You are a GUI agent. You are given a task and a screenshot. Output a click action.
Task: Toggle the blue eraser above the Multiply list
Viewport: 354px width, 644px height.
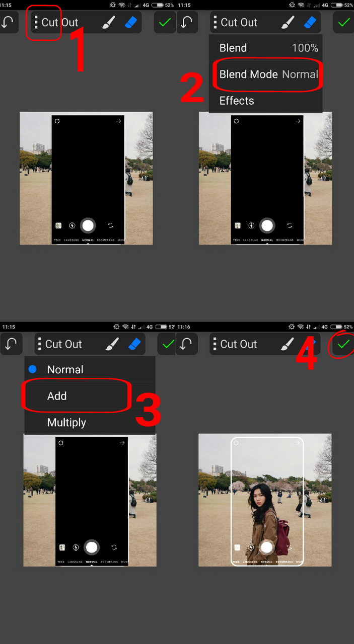coord(134,344)
